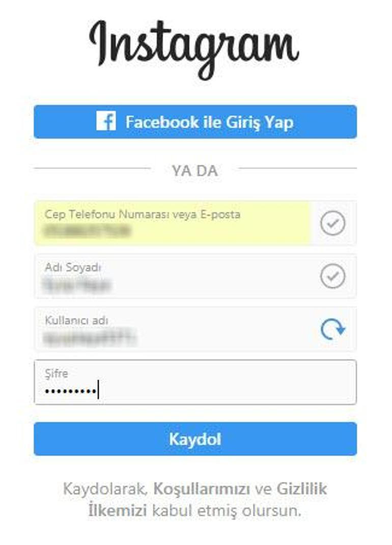This screenshot has width=392, height=545.
Task: Click the validation checkmark beside the Adı Soyadı field
Action: pos(332,276)
